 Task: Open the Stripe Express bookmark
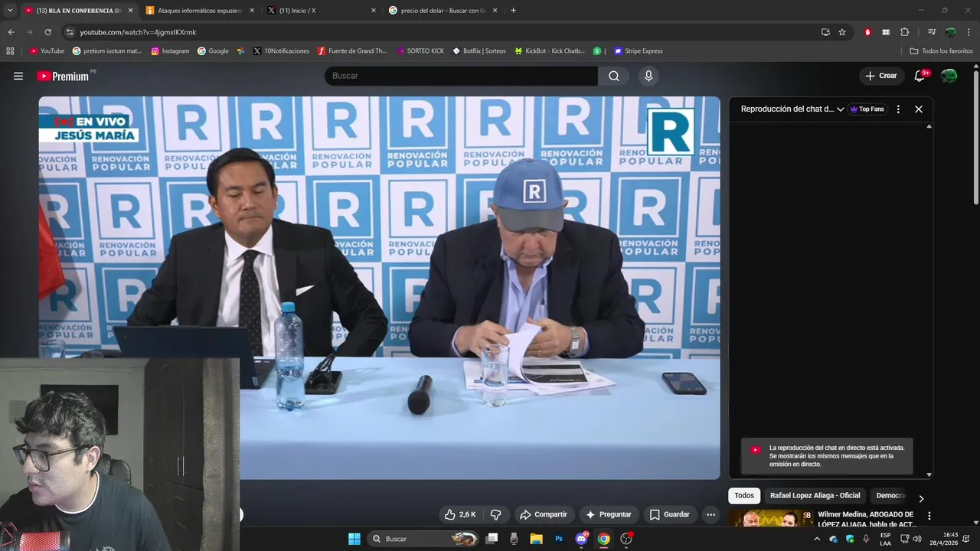pyautogui.click(x=639, y=51)
